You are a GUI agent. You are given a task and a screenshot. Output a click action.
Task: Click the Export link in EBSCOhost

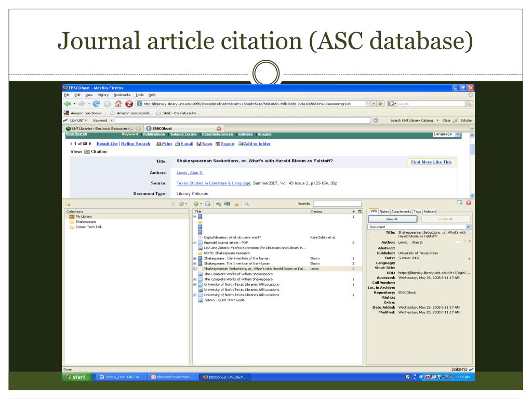[225, 144]
